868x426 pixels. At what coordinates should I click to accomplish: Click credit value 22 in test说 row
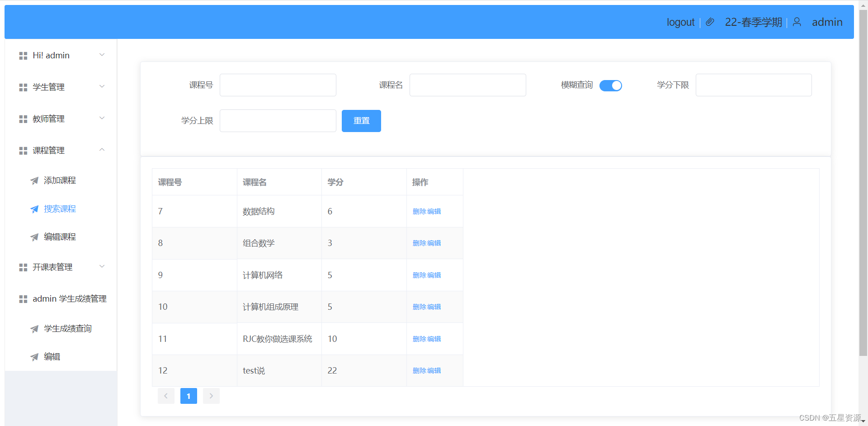click(332, 370)
